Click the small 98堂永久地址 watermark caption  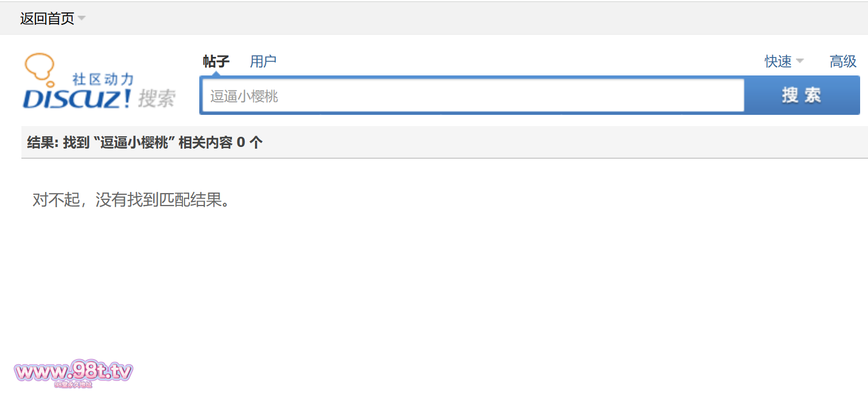[x=73, y=385]
